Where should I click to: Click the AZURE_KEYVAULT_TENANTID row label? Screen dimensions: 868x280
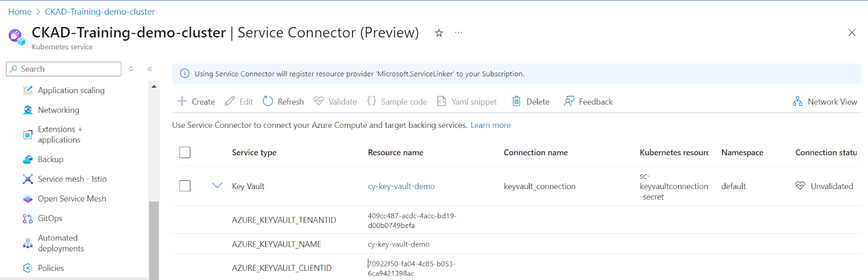pyautogui.click(x=284, y=220)
